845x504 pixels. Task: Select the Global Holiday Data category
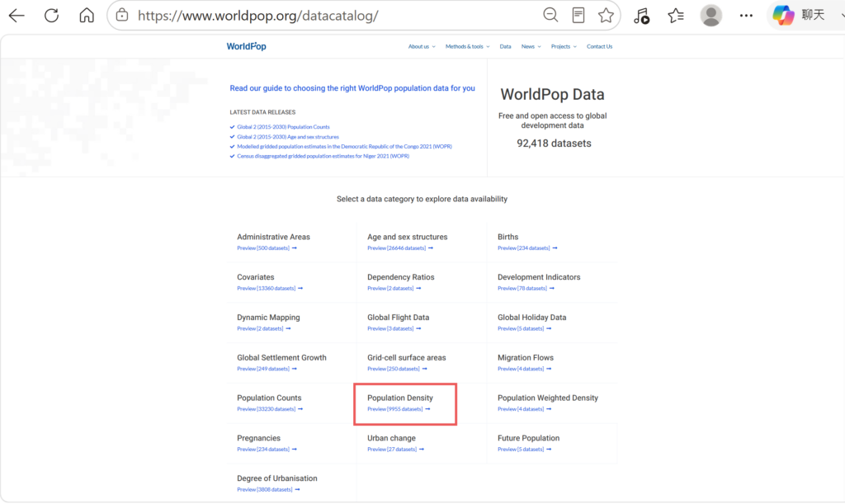(532, 318)
